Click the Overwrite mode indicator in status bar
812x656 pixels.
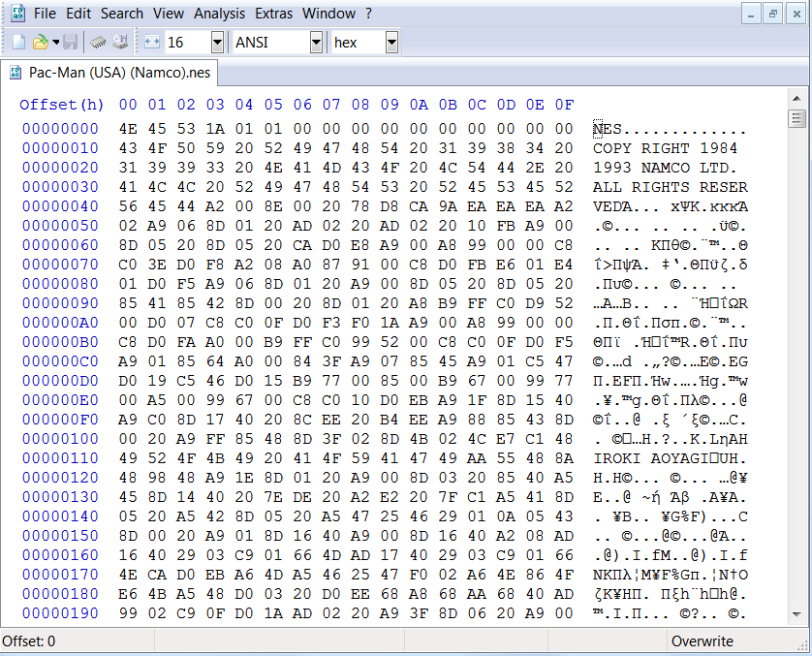click(x=703, y=641)
